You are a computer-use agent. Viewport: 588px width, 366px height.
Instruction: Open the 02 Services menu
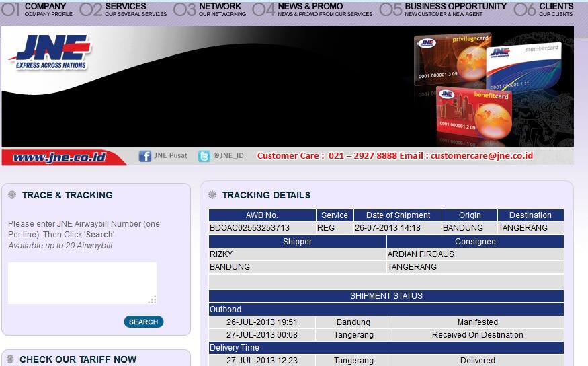click(123, 10)
